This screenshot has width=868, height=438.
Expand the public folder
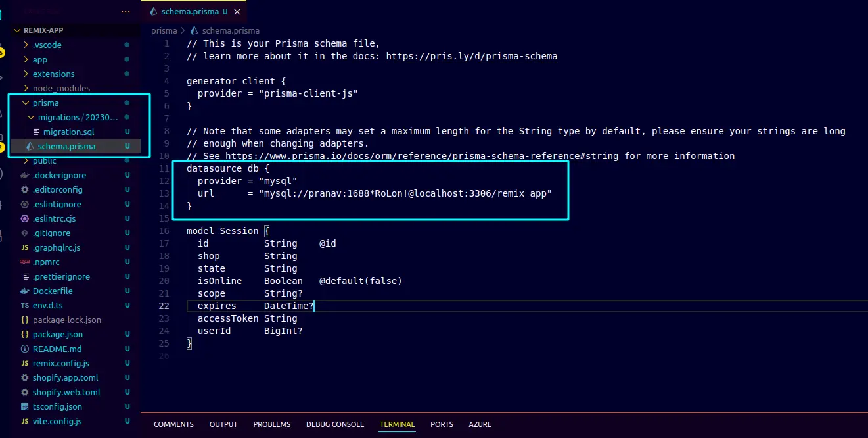pos(26,160)
